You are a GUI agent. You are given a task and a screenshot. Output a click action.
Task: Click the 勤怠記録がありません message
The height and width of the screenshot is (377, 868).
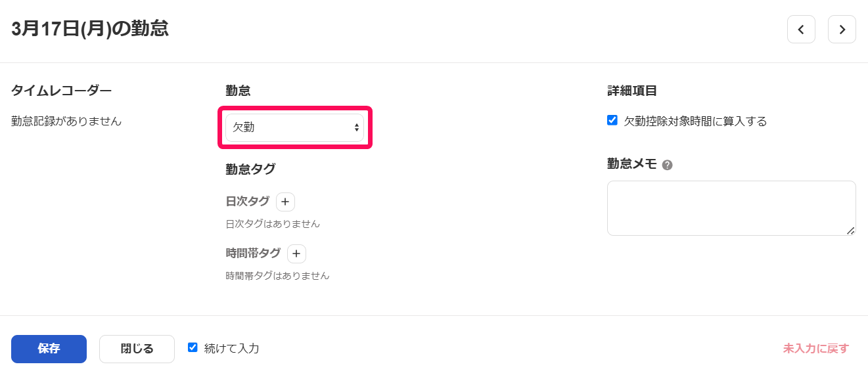point(66,122)
